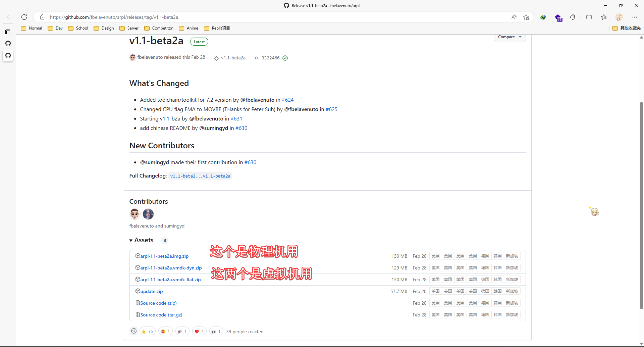Screen dimensions: 644x347
Task: Click the browser refresh icon
Action: (x=24, y=17)
